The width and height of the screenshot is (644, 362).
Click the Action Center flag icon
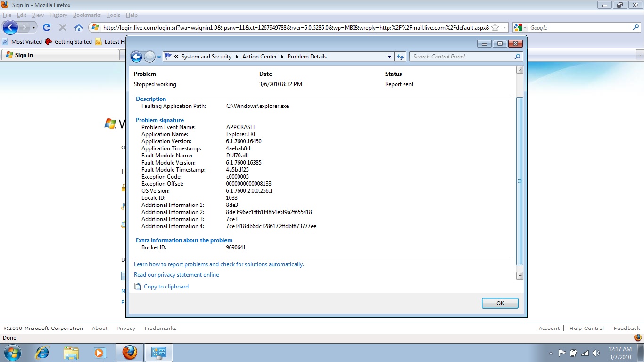pyautogui.click(x=168, y=57)
